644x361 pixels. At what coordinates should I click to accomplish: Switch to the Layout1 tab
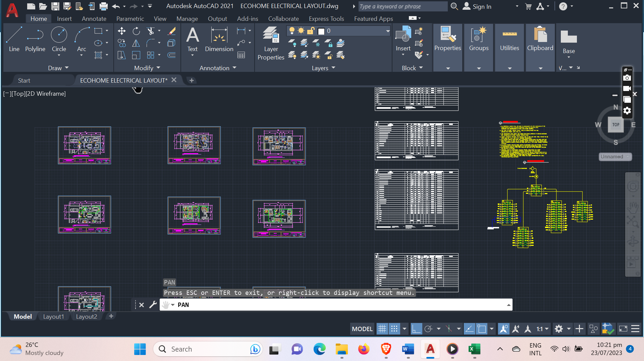tap(53, 316)
